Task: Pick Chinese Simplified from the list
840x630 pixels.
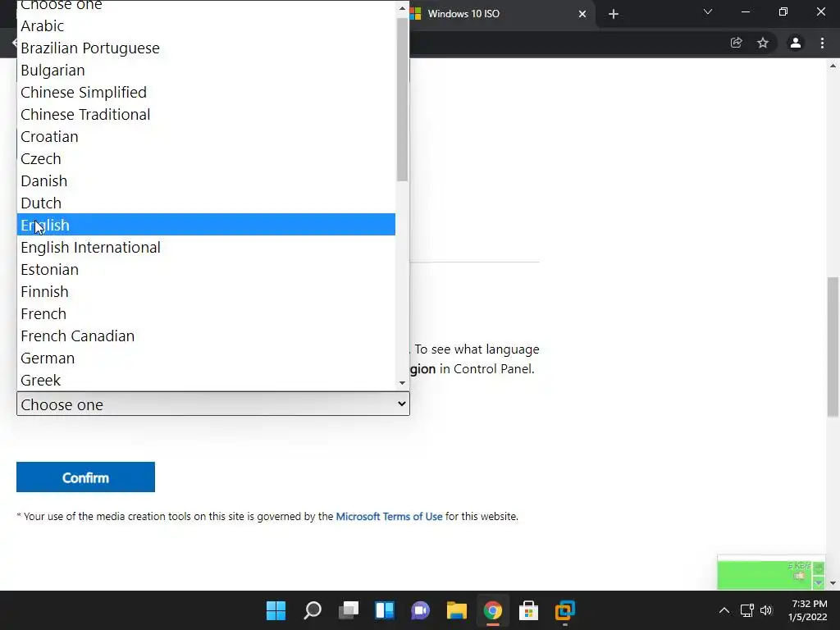Action: click(206, 92)
